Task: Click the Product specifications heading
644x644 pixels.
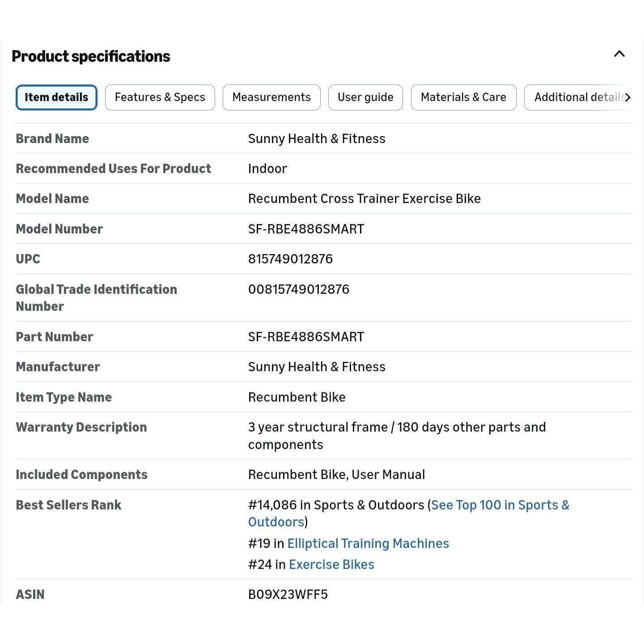Action: click(x=91, y=56)
